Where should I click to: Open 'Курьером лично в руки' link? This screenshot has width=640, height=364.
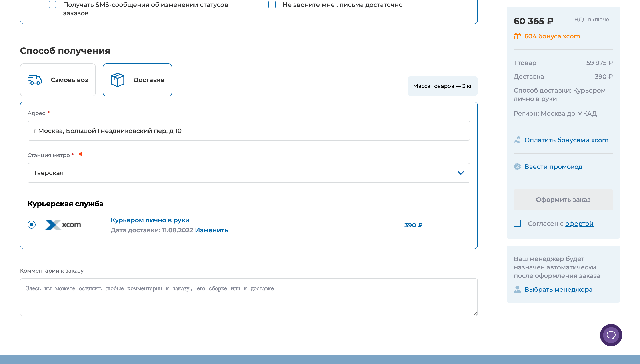coord(150,220)
